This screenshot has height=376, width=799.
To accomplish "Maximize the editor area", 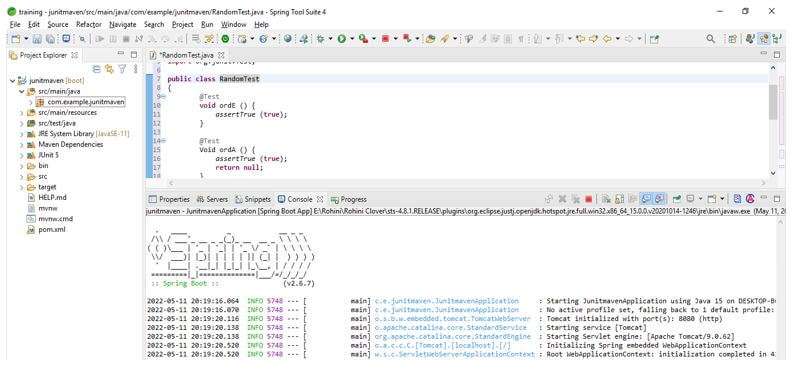I will tap(777, 55).
